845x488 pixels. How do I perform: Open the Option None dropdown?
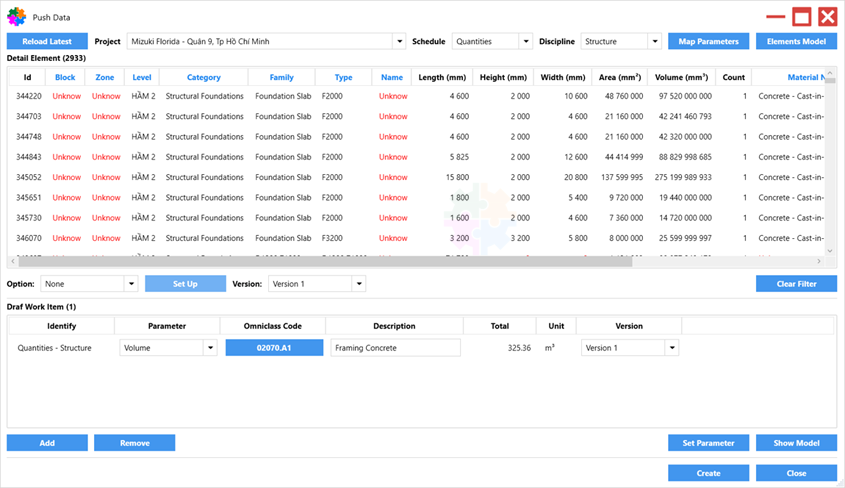131,284
